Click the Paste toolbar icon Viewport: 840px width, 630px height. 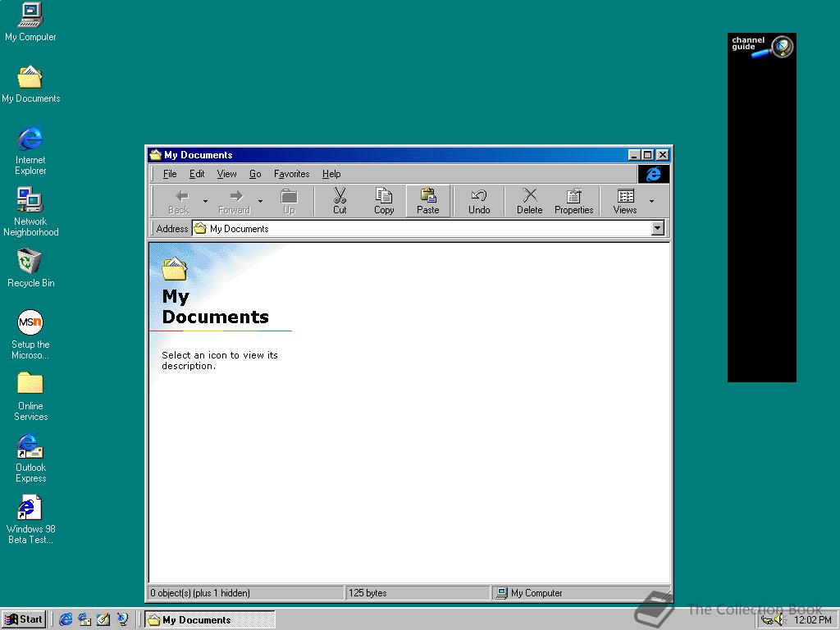tap(427, 199)
